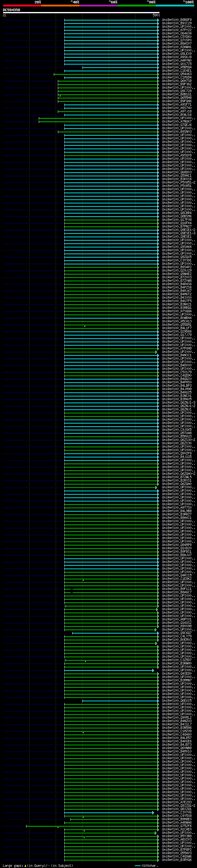Select label UniRef100_A5B5Q4
Viewport: 197px width, 868px height.
coord(177,67)
